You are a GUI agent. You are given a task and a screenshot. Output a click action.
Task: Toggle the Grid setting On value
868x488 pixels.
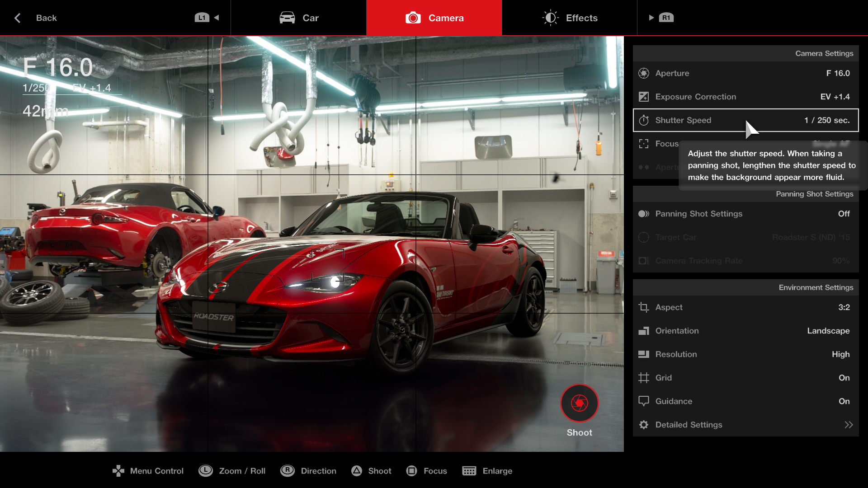coord(844,378)
